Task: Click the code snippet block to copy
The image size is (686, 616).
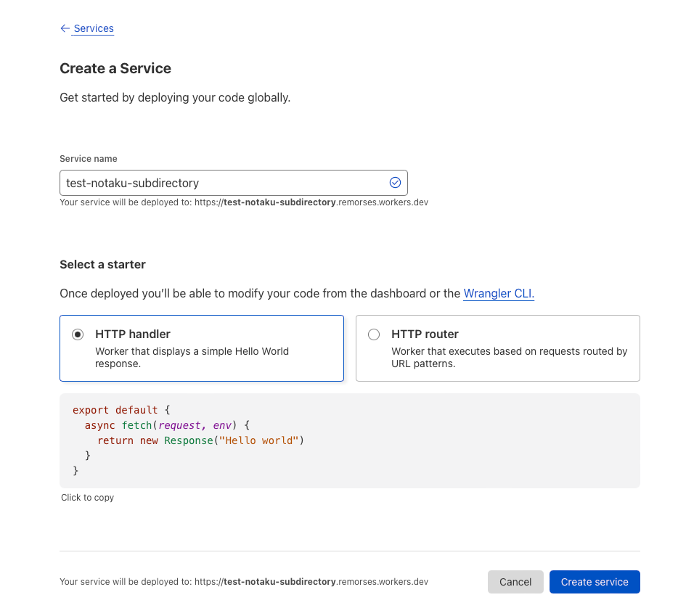Action: [x=350, y=440]
